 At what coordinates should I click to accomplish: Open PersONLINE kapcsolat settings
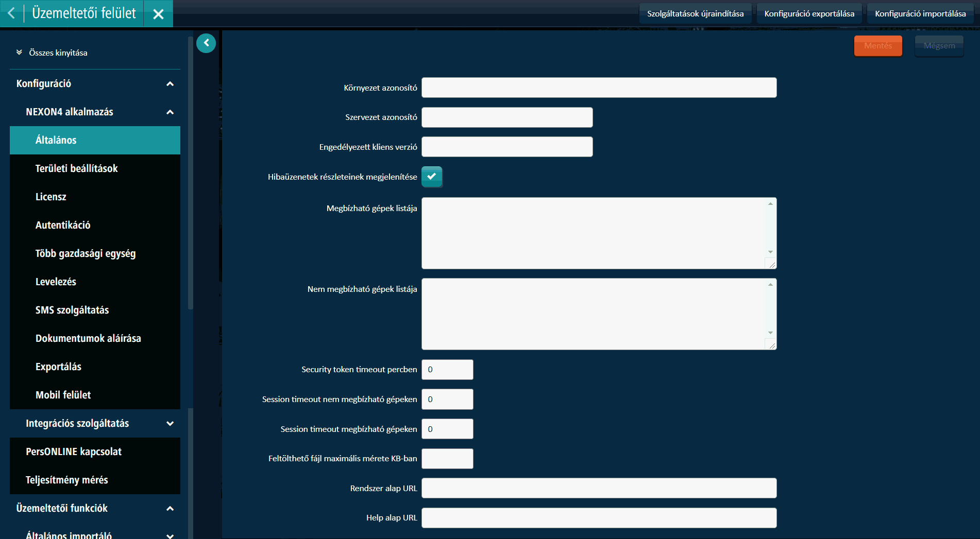click(x=95, y=451)
